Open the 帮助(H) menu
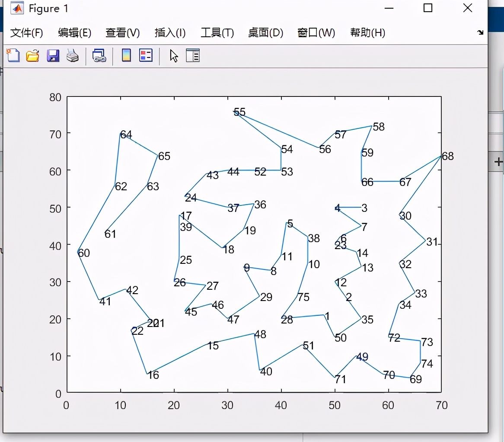Image resolution: width=504 pixels, height=442 pixels. [367, 33]
